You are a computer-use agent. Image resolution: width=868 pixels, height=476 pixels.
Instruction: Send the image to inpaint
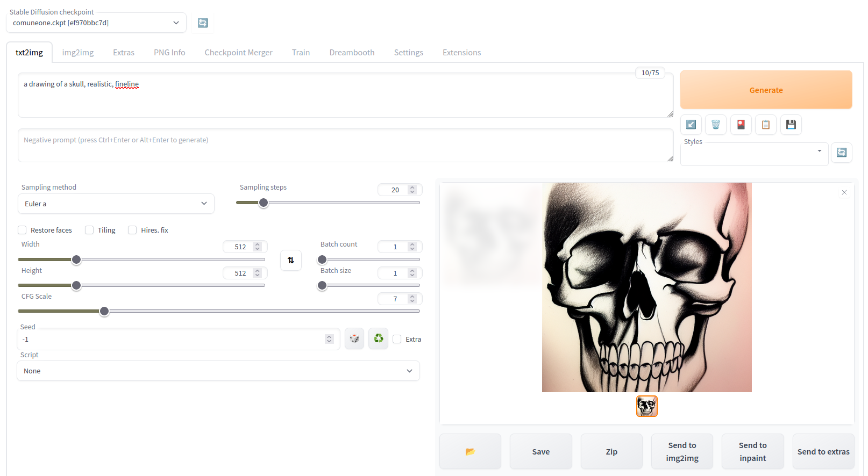[x=752, y=451]
